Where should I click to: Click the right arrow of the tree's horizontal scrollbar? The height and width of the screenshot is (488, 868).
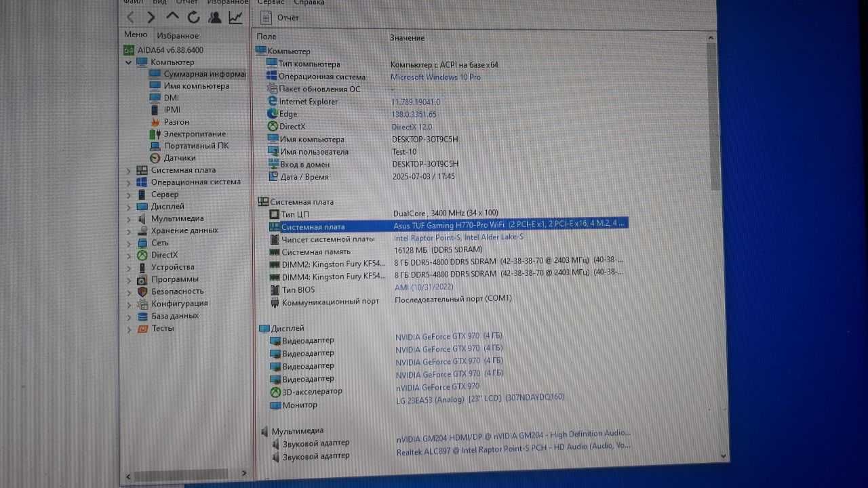244,473
